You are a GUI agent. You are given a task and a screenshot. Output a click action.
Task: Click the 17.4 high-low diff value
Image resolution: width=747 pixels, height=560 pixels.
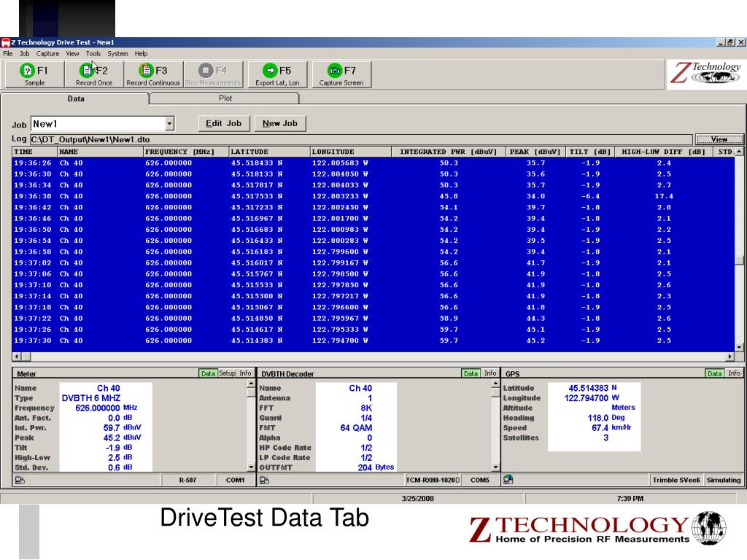(x=664, y=196)
